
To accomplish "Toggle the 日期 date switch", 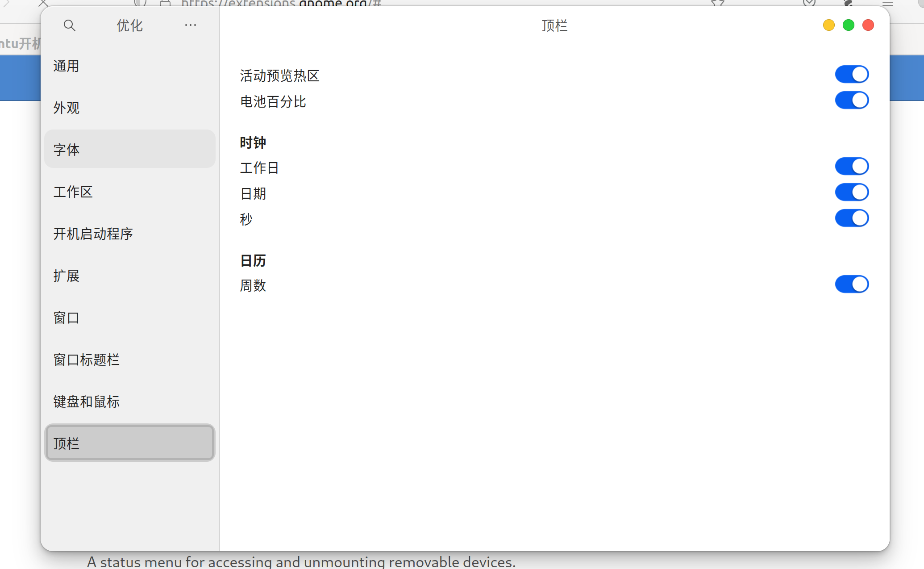I will pyautogui.click(x=851, y=192).
